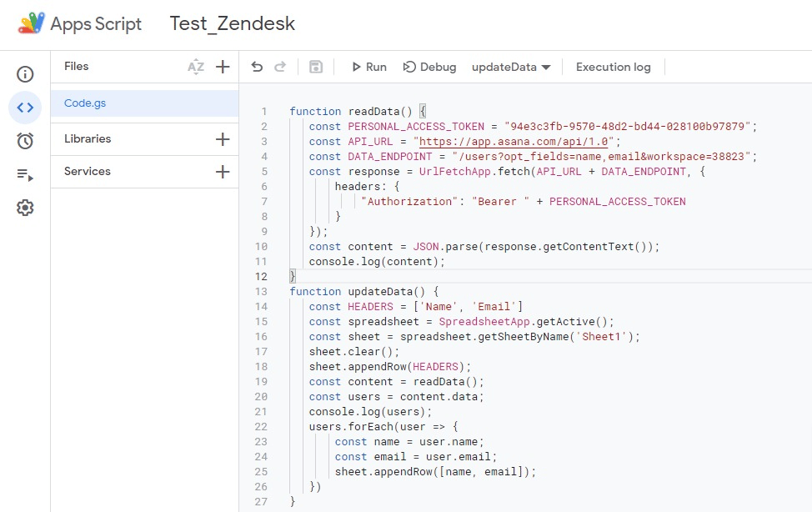Open the Executions list icon

(25, 174)
